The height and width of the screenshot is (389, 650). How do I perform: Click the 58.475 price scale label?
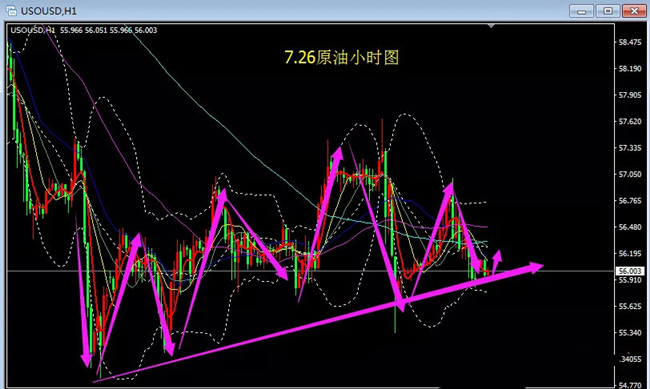coord(630,42)
